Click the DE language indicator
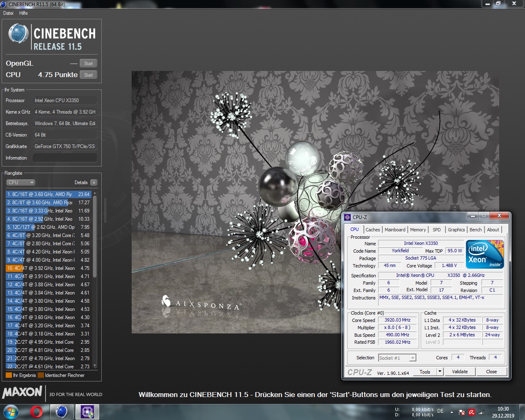 click(x=441, y=411)
